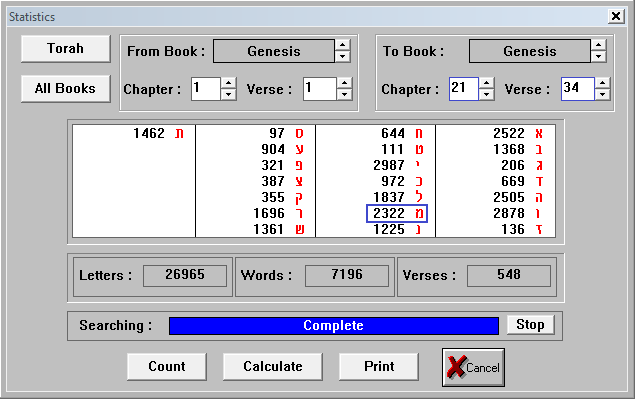Choose the All Books button
Screen dimensions: 635x399
pyautogui.click(x=66, y=88)
